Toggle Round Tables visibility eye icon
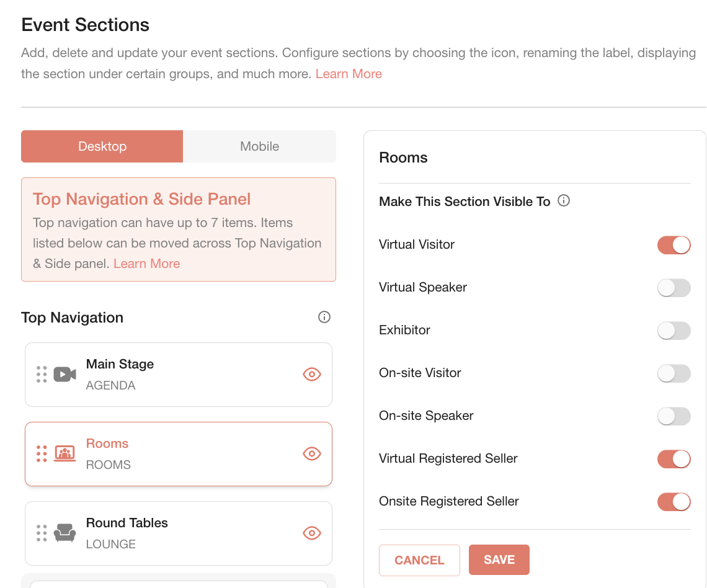The image size is (707, 588). [x=311, y=533]
